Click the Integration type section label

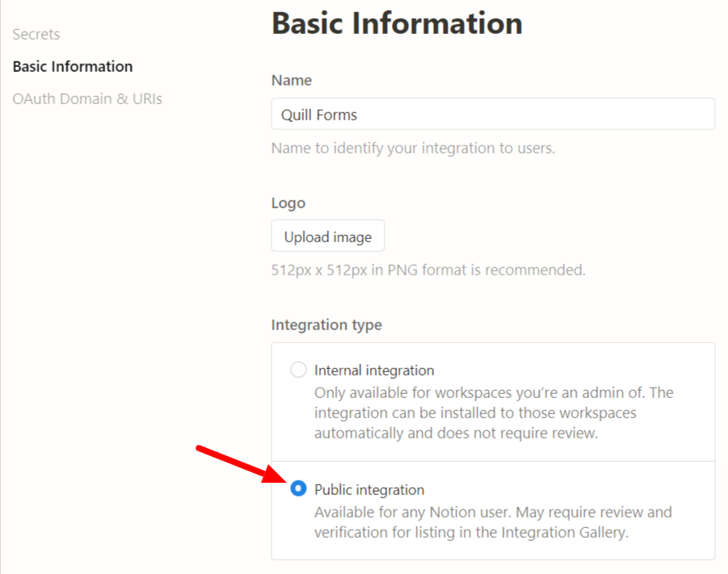coord(326,325)
